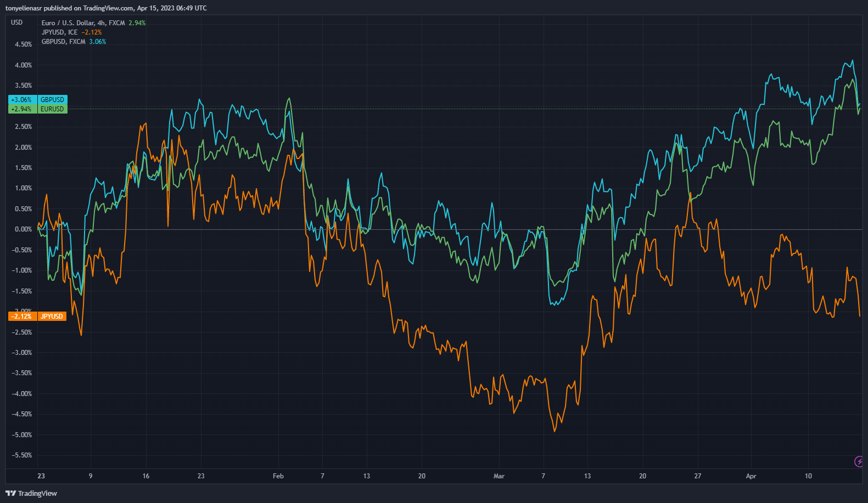868x503 pixels.
Task: Click the 2.50% price axis tick
Action: [x=24, y=127]
